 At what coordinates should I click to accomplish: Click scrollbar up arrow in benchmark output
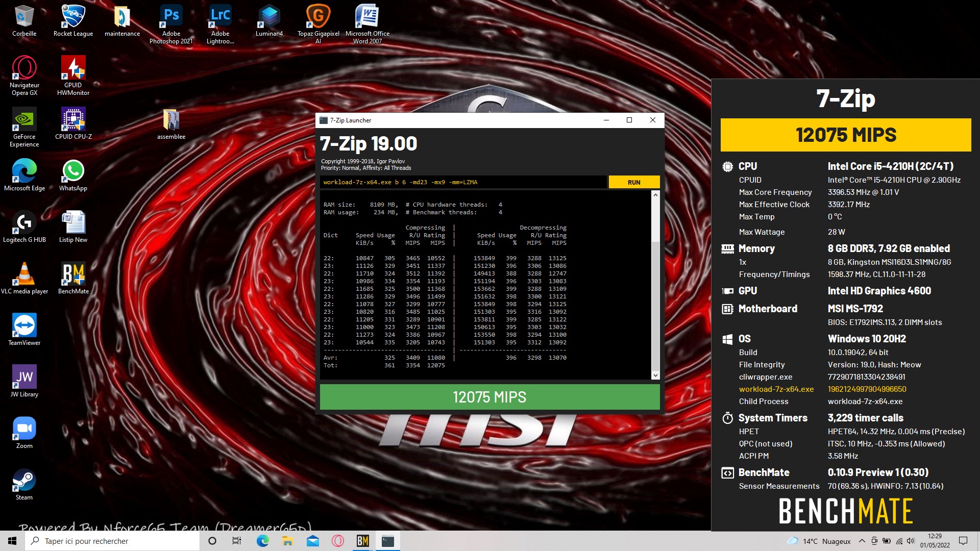[655, 195]
